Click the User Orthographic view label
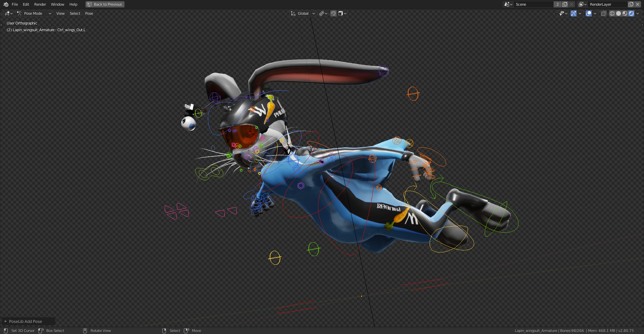Screen dimensions: 644x334 [x=22, y=23]
